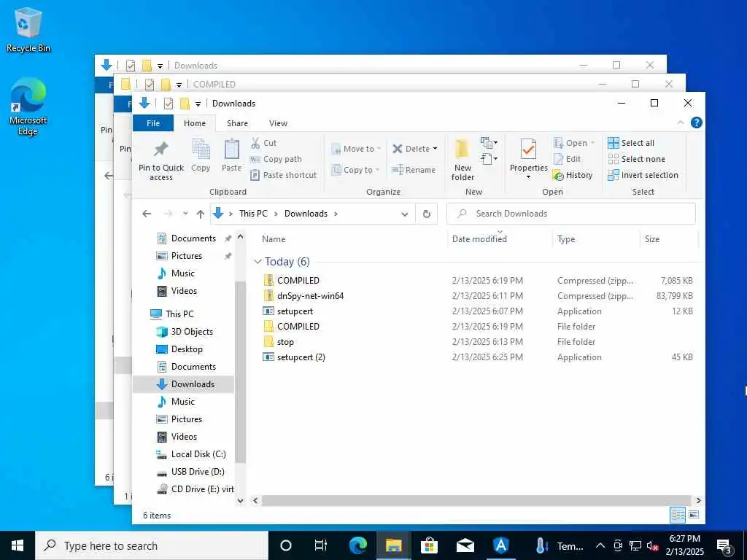Click the back navigation arrow
This screenshot has width=747, height=560.
pyautogui.click(x=147, y=214)
